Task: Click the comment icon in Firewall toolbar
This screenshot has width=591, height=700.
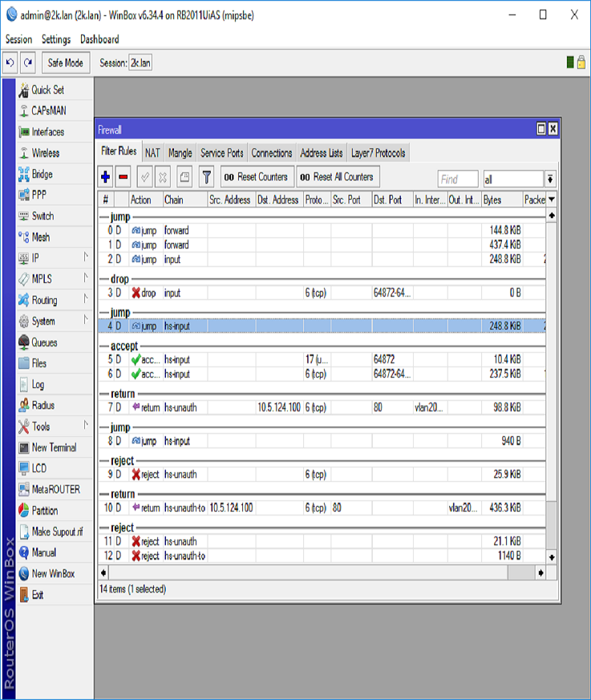Action: pyautogui.click(x=184, y=177)
